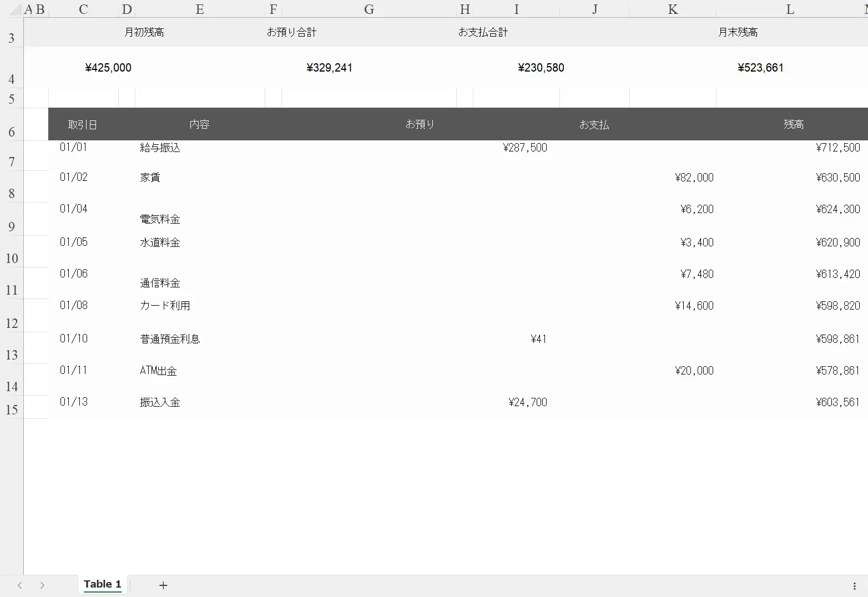
Task: Select column L header
Action: [790, 9]
